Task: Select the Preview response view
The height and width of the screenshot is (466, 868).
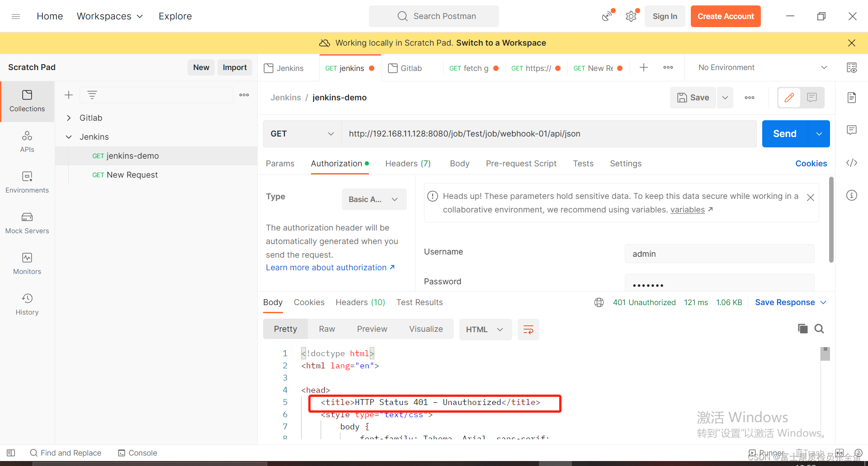Action: 372,329
